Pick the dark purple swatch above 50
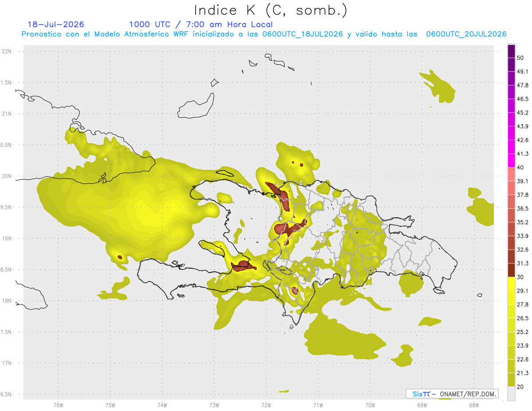 [511, 51]
